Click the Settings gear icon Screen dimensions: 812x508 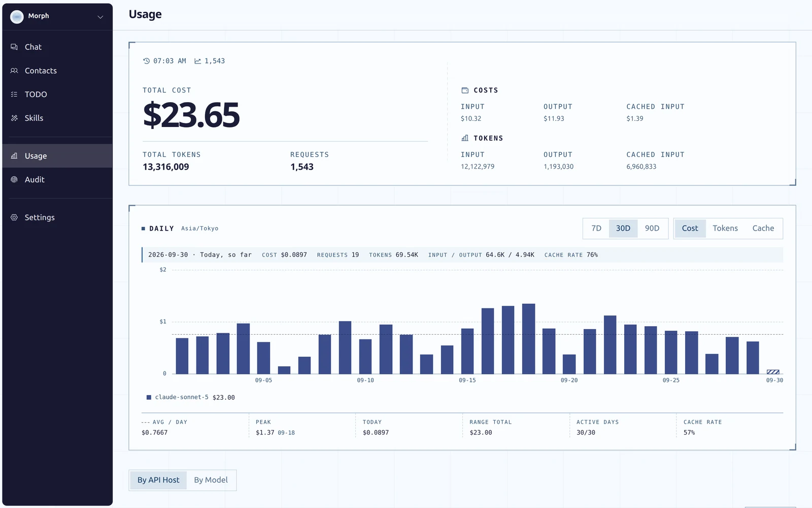pyautogui.click(x=14, y=217)
